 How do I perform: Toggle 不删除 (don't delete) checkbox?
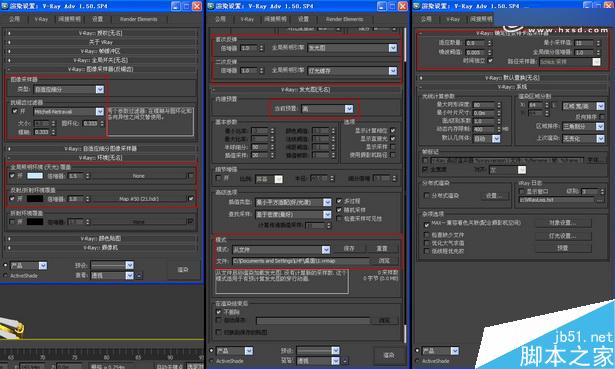219,312
